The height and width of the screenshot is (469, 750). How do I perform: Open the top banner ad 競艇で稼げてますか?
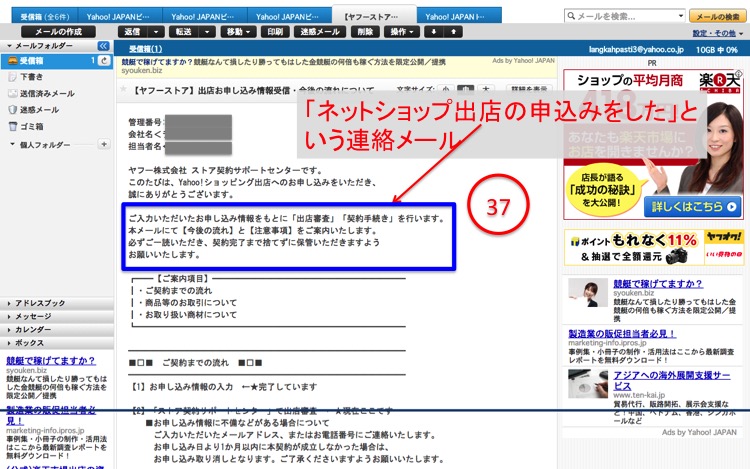tap(283, 62)
